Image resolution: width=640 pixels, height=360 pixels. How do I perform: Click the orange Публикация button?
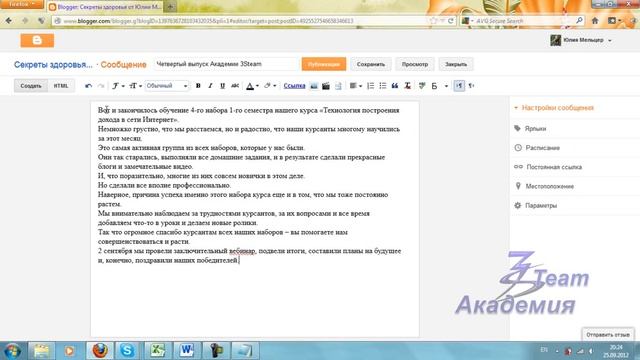(x=324, y=64)
